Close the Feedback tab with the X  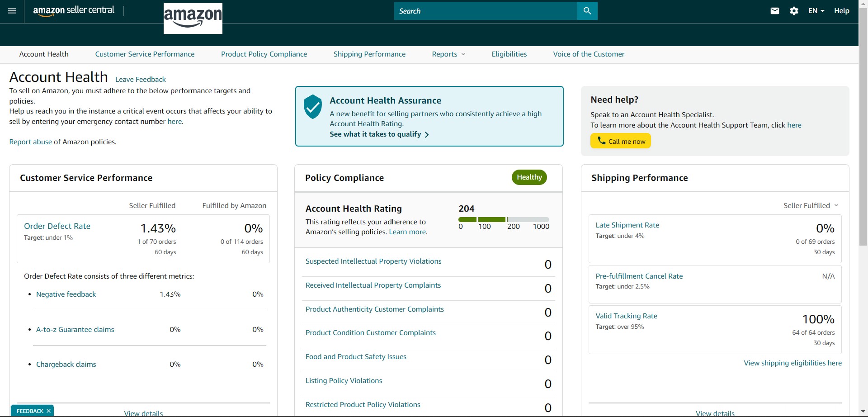(x=48, y=411)
